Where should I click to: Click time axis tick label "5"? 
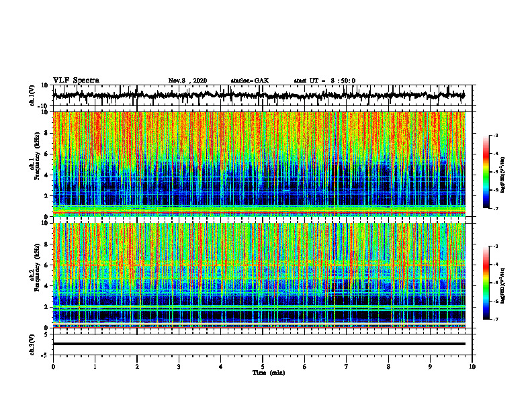click(263, 367)
